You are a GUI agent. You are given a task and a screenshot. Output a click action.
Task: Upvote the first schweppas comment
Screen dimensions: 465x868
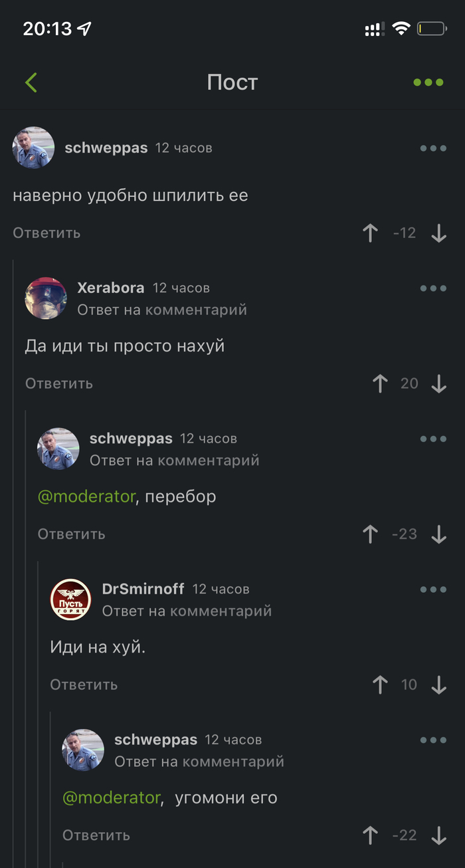371,233
